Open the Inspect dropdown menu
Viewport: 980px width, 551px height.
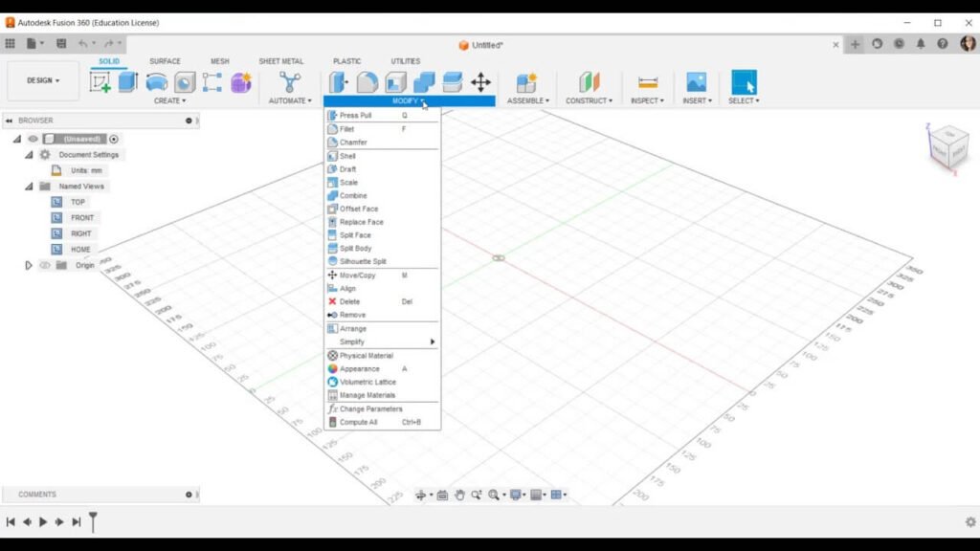648,100
